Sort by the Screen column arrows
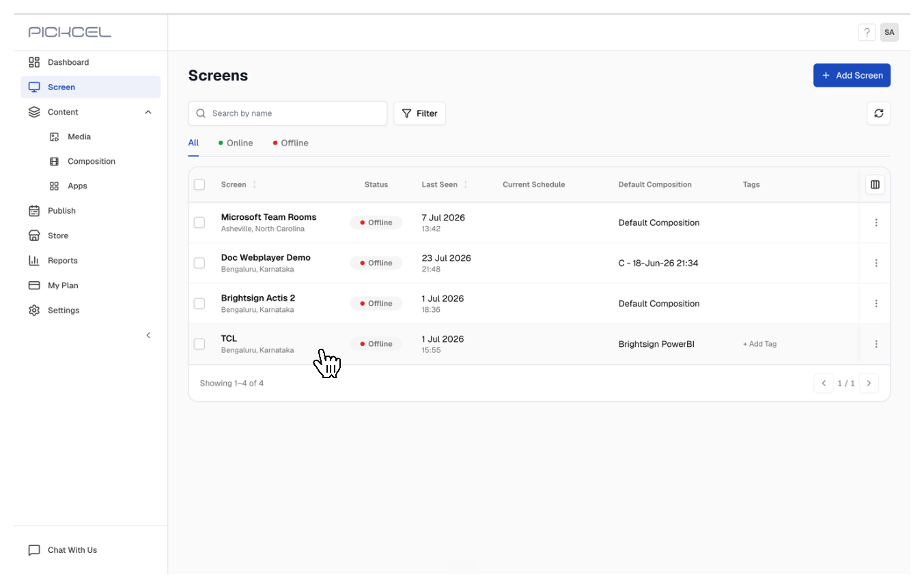Screen dimensions: 924x587 (255, 184)
